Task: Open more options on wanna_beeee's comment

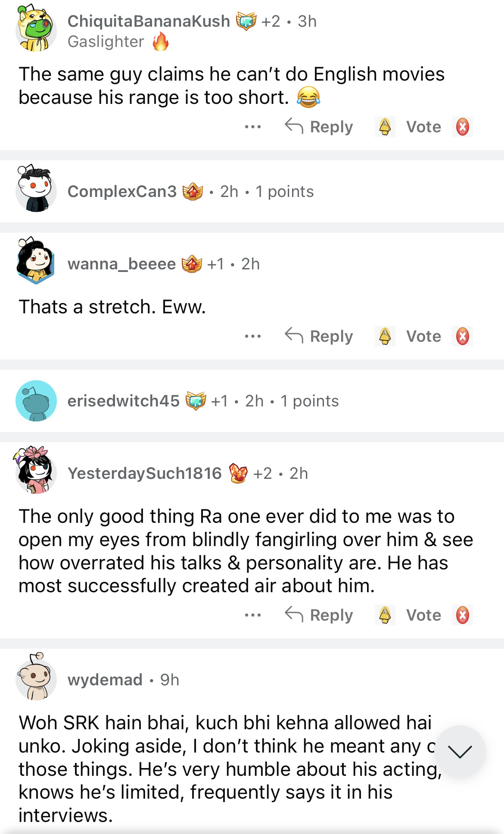Action: (x=252, y=336)
